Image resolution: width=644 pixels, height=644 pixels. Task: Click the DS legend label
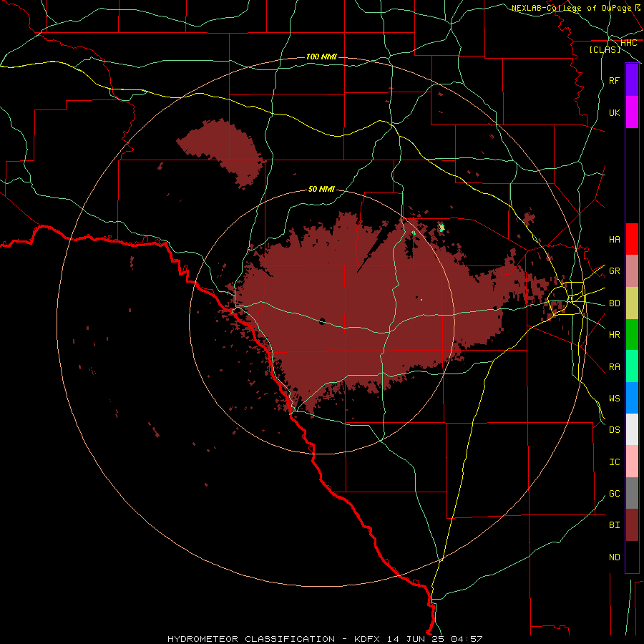point(615,429)
